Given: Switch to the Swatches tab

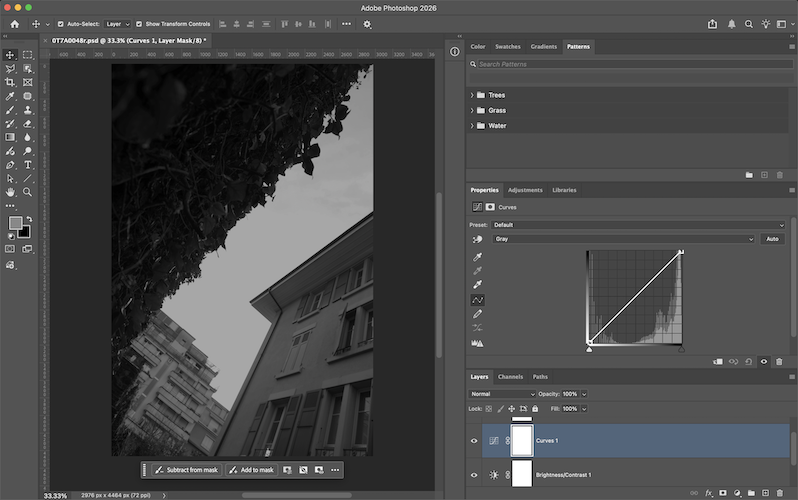Looking at the screenshot, I should pos(508,46).
